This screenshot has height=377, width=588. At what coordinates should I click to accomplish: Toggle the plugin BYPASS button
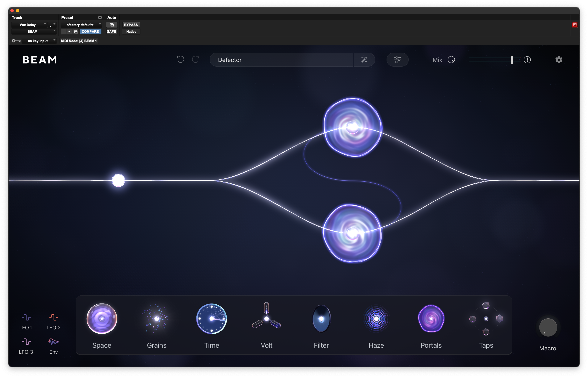pyautogui.click(x=131, y=25)
